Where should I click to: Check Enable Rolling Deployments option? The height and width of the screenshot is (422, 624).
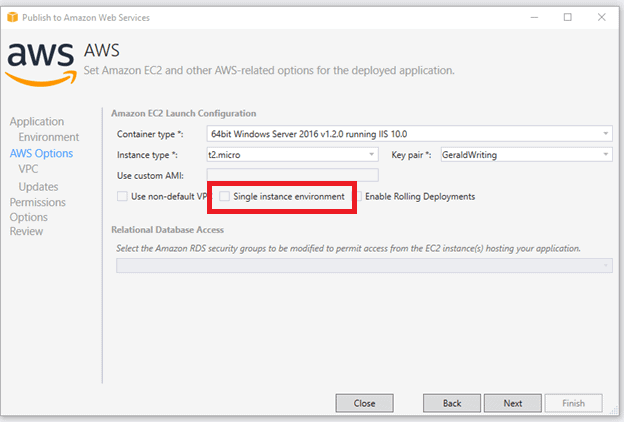(x=358, y=197)
